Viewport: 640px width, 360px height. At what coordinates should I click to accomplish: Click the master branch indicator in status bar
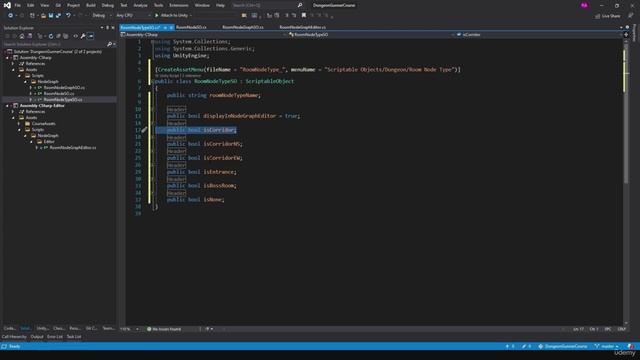(x=607, y=347)
